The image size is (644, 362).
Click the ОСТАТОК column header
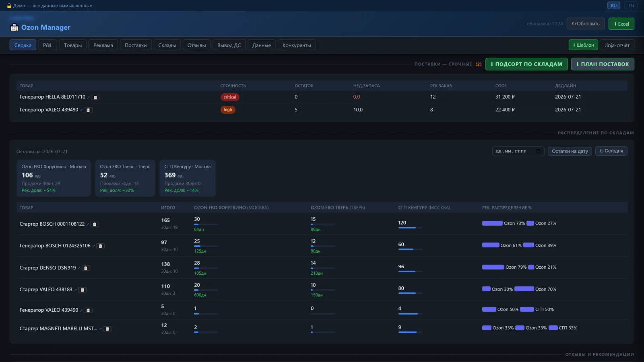point(304,86)
